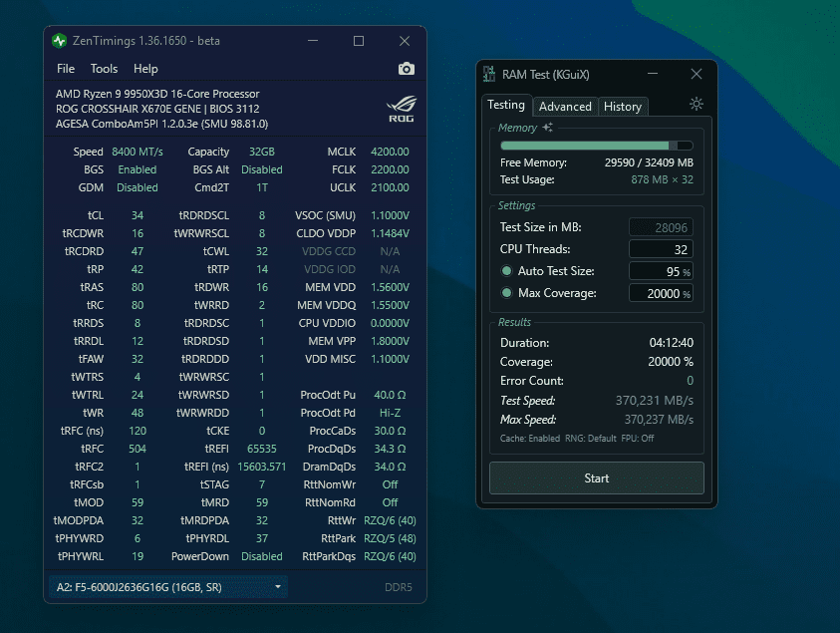Maximize the ZenTimings window
The width and height of the screenshot is (840, 633).
coord(359,41)
